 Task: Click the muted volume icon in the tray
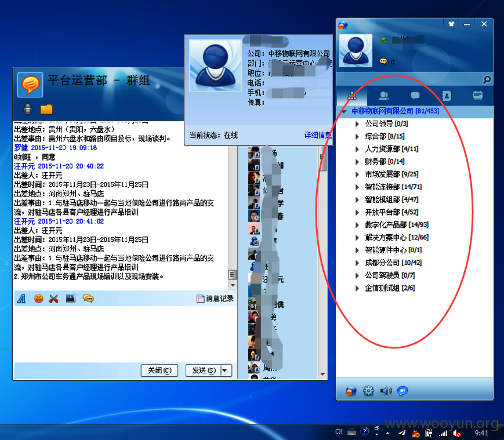click(x=456, y=433)
